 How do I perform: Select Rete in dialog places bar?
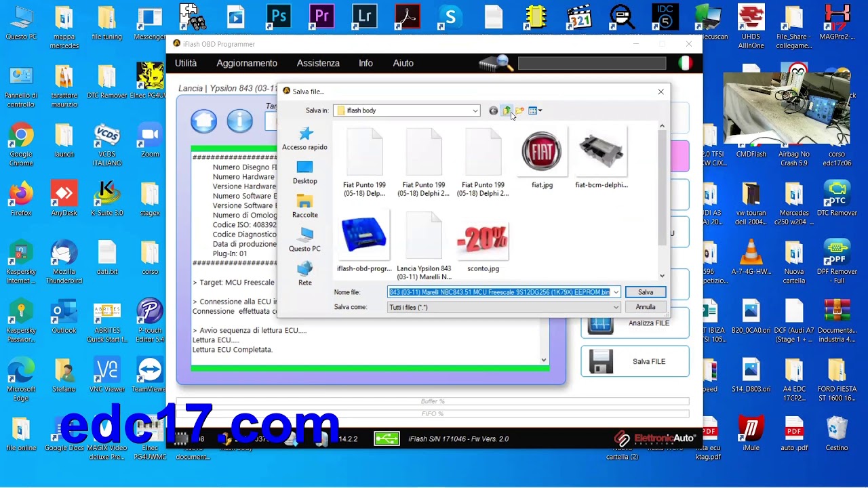click(304, 274)
